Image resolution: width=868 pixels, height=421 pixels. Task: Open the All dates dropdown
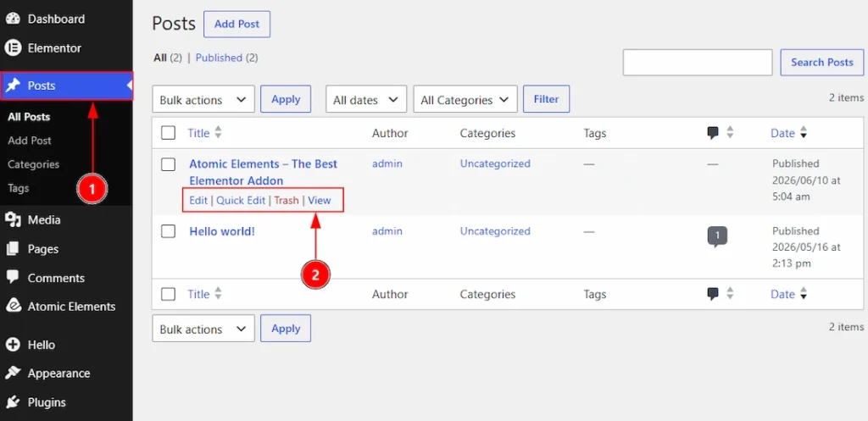click(366, 100)
